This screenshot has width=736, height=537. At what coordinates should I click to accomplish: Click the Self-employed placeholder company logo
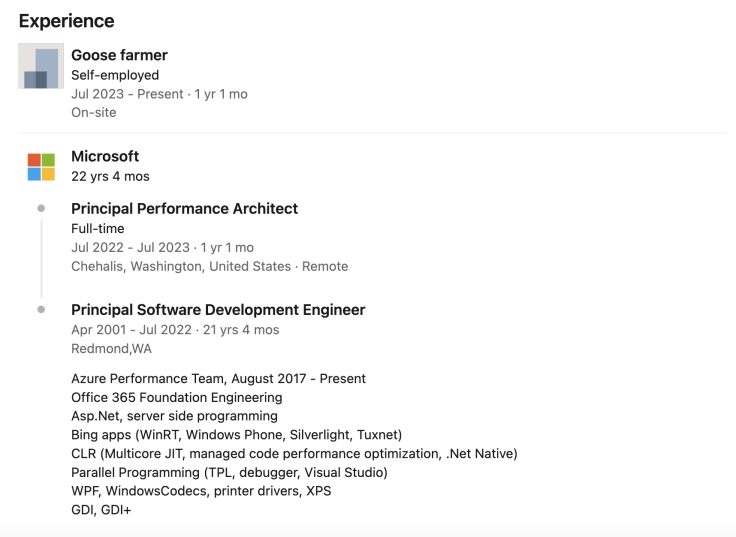(41, 66)
